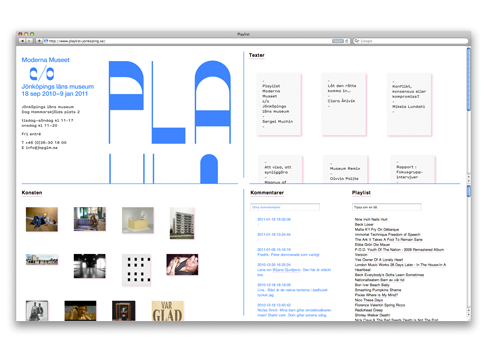This screenshot has width=485, height=364.
Task: Go back with the browser back arrow
Action: coord(22,41)
